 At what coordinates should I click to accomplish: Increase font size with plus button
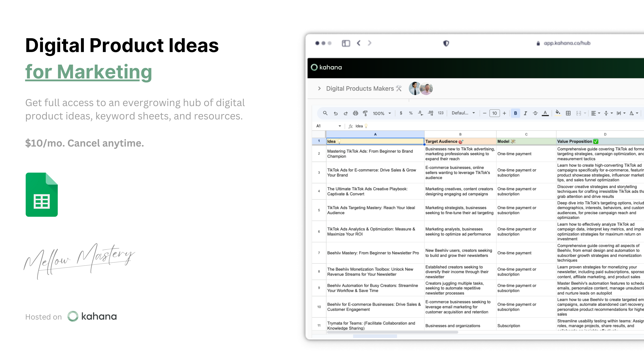pyautogui.click(x=504, y=113)
